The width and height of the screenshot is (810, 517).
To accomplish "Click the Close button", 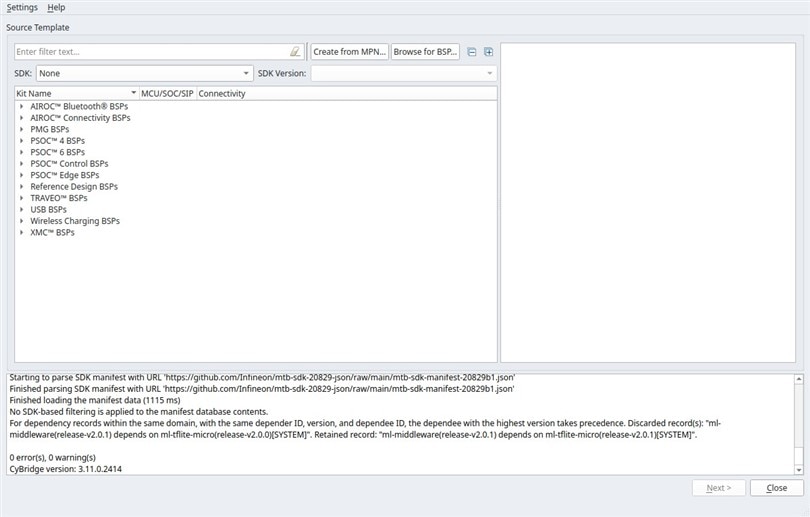I will click(x=776, y=488).
